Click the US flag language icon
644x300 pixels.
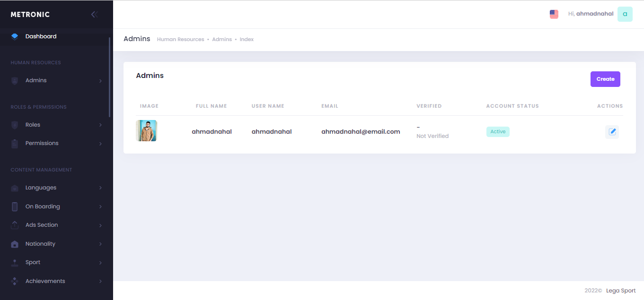[554, 14]
